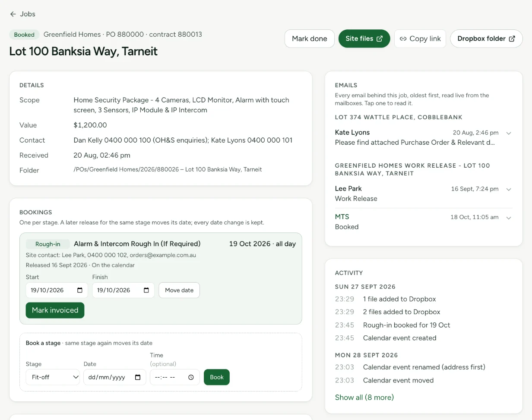Click the 'Lot 100 Banksia Way, Tarneit' page title
The height and width of the screenshot is (420, 532).
point(83,51)
